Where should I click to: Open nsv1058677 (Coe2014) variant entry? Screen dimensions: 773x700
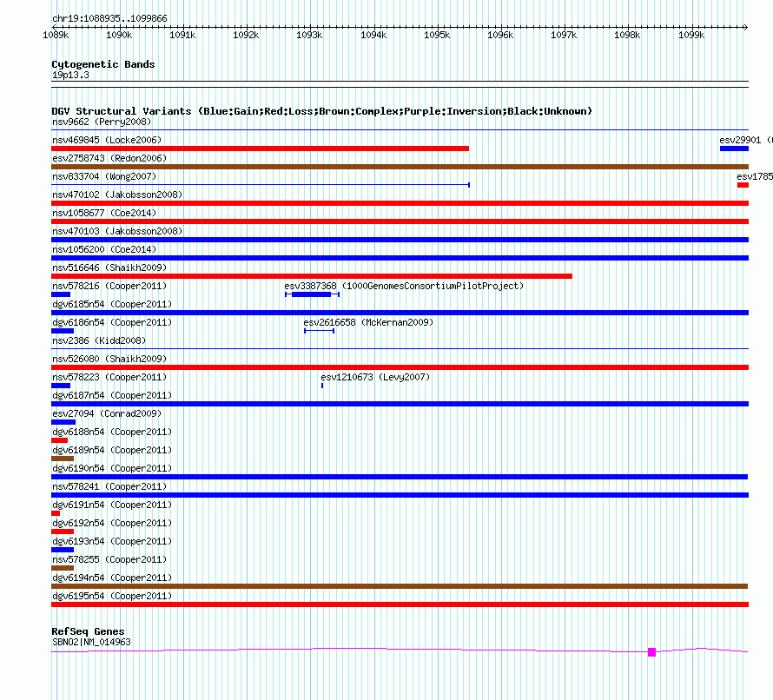coord(104,213)
